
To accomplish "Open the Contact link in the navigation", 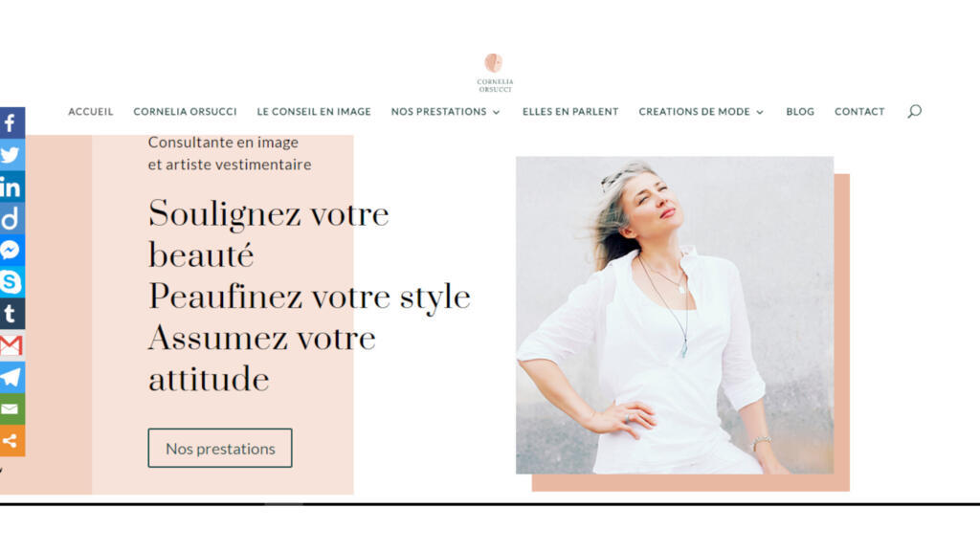I will (859, 112).
